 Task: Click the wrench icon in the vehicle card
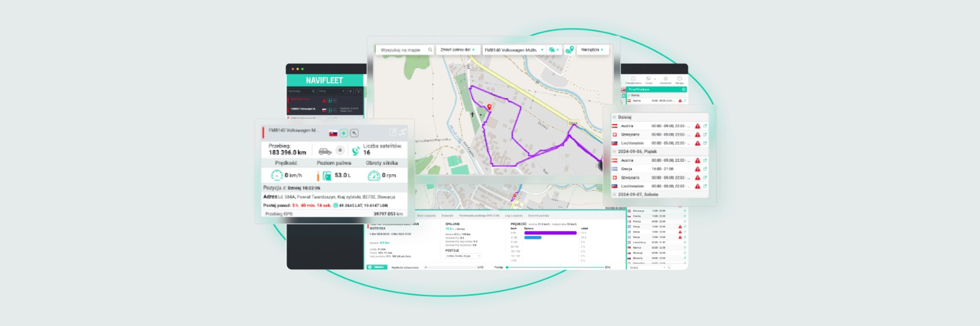point(354,133)
